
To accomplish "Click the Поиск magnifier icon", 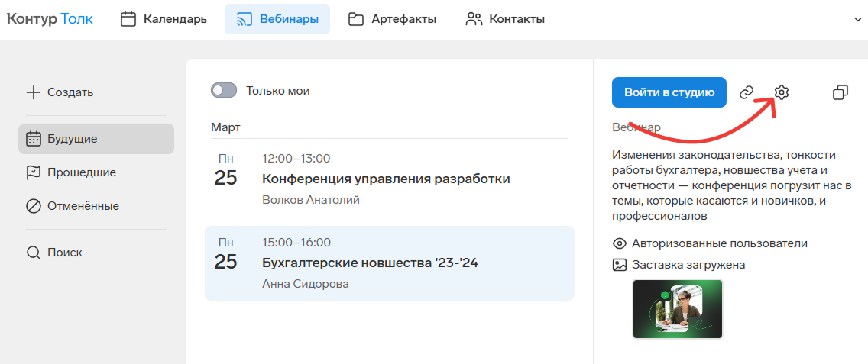I will click(34, 253).
